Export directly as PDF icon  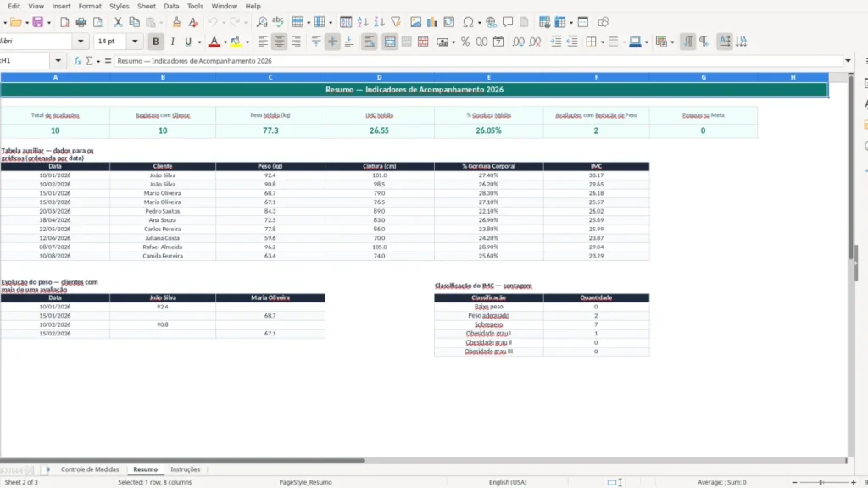(64, 22)
